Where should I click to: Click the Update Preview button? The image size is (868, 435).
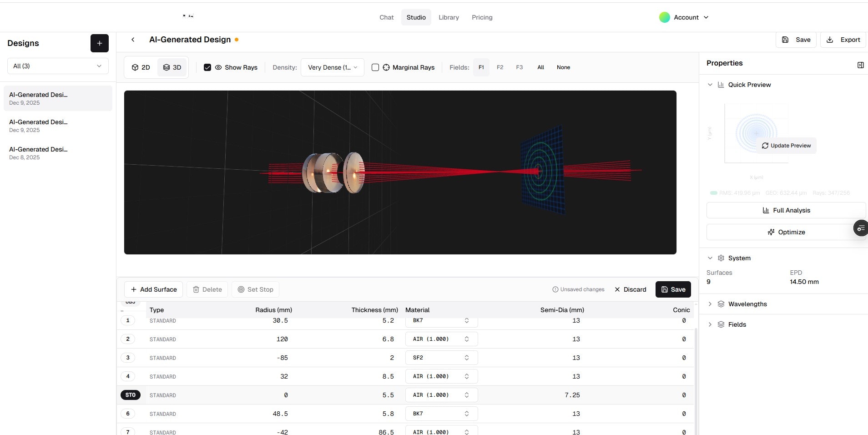coord(786,146)
